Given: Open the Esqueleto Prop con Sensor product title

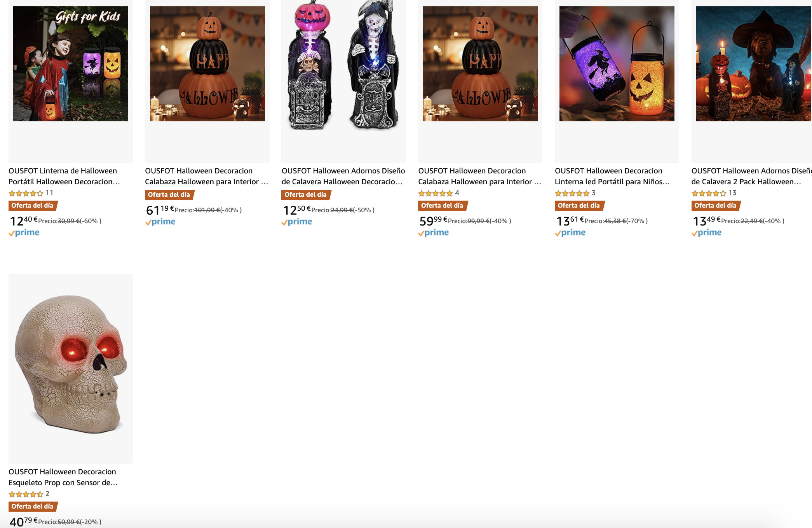Looking at the screenshot, I should [63, 477].
